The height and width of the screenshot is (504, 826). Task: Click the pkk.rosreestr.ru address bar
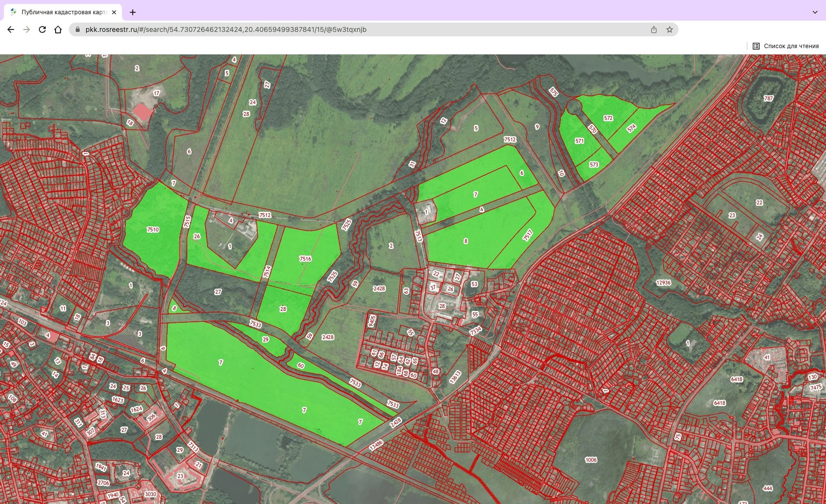344,29
